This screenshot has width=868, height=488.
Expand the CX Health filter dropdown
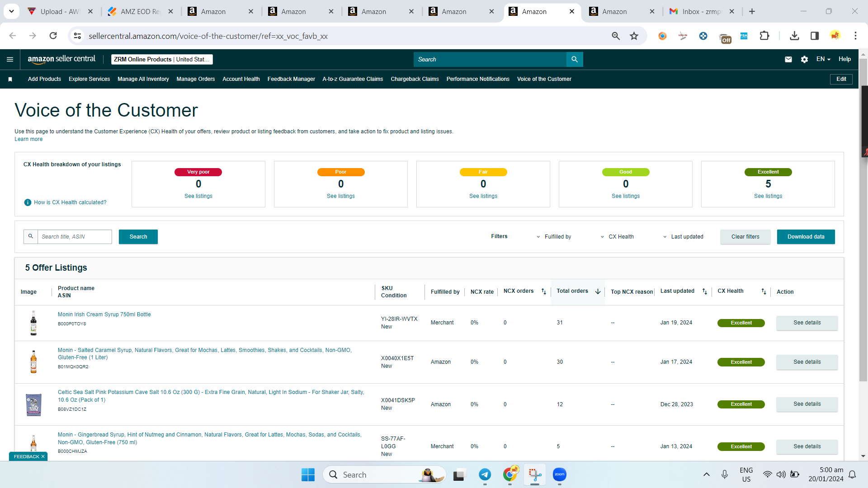[x=617, y=237]
